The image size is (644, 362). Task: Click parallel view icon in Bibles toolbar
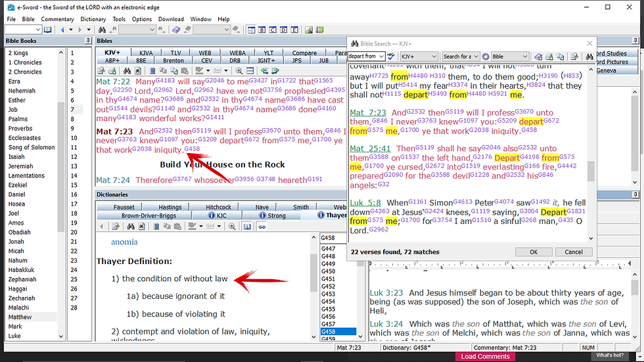(x=250, y=70)
